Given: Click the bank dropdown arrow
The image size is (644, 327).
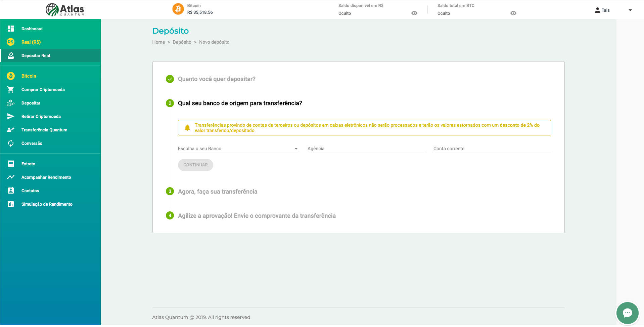Looking at the screenshot, I should 296,149.
